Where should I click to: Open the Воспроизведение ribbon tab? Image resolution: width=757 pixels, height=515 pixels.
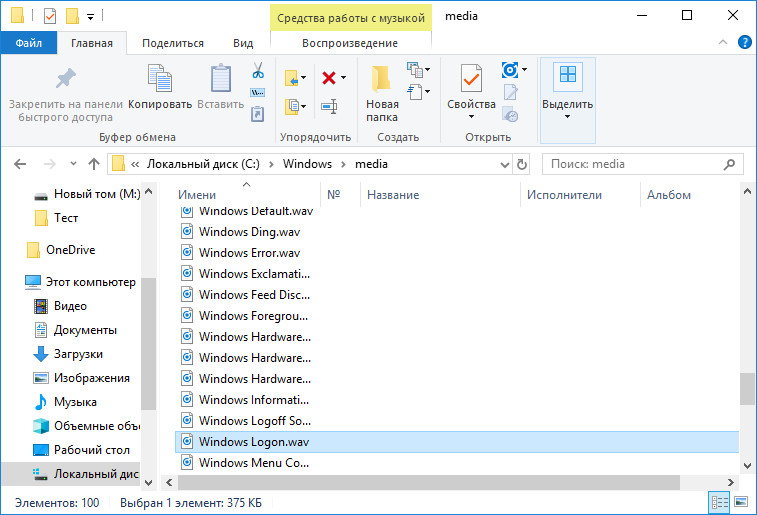coord(350,43)
